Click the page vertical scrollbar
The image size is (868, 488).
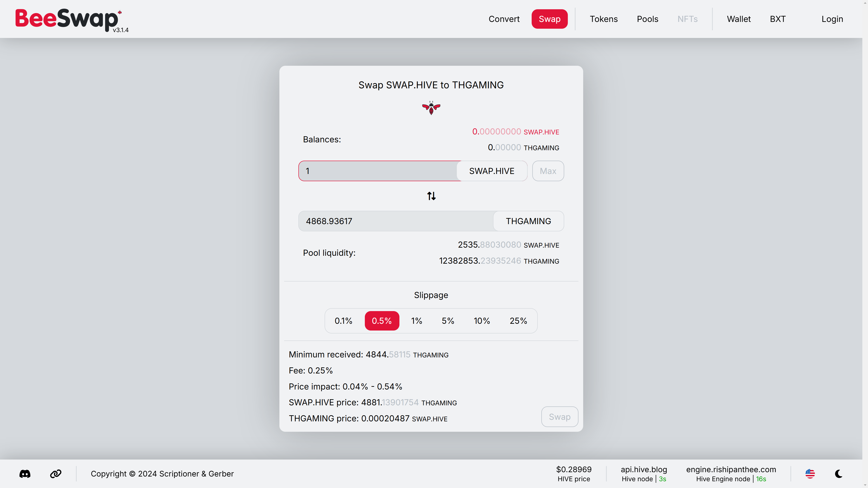coord(865,244)
